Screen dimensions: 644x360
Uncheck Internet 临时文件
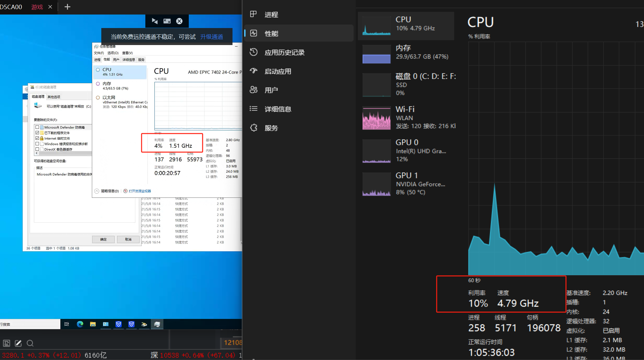37,138
